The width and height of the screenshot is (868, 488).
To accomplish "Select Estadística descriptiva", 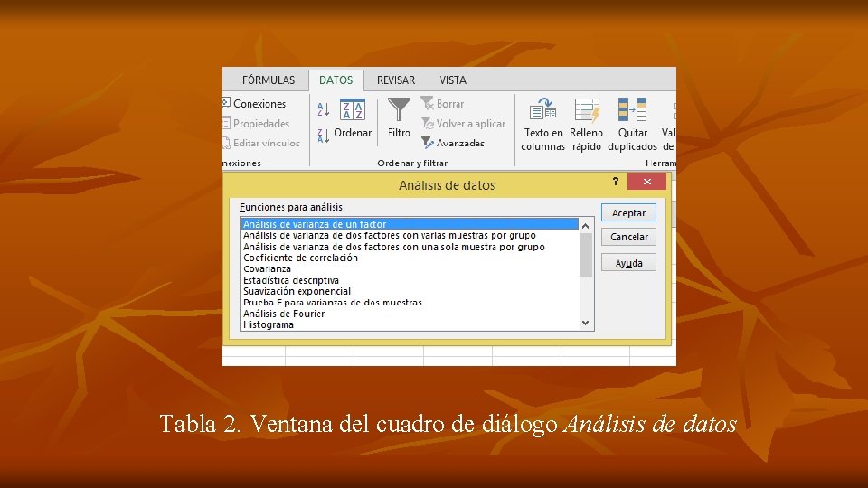I will (410, 280).
